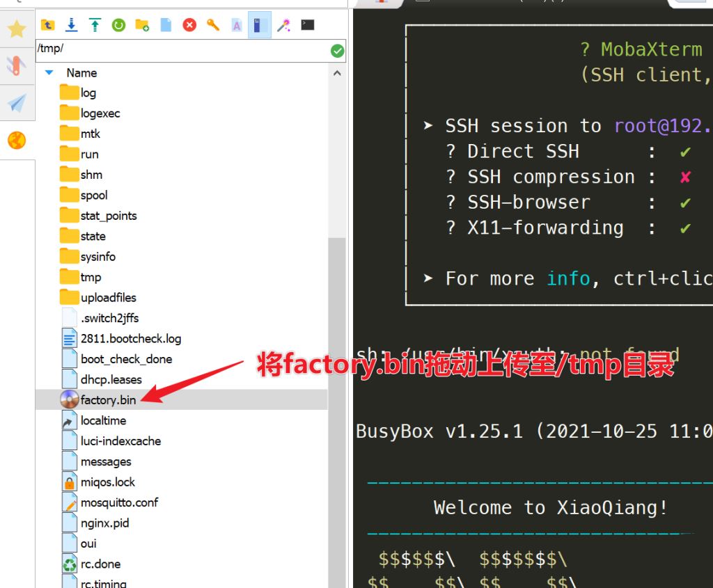
Task: Click the info link in terminal
Action: pyautogui.click(x=568, y=278)
